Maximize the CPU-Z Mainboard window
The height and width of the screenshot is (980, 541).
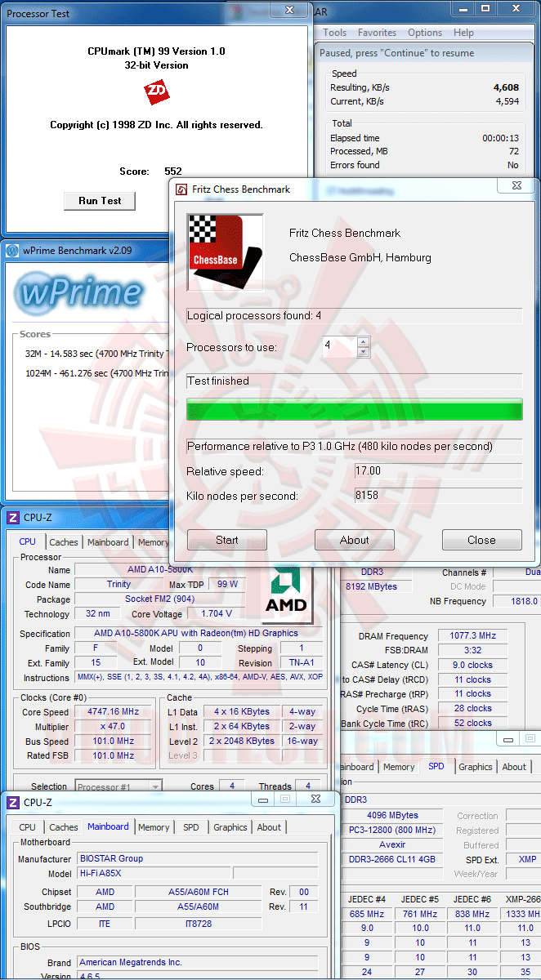point(285,799)
